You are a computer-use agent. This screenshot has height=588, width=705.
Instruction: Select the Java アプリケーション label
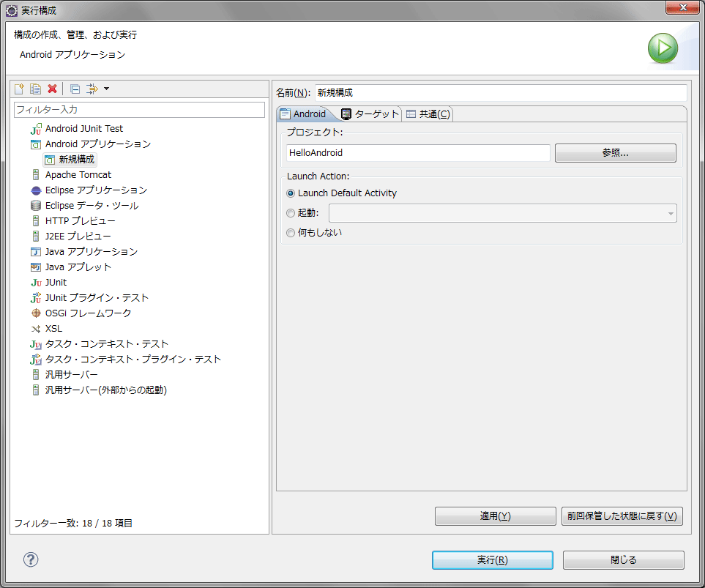click(92, 252)
